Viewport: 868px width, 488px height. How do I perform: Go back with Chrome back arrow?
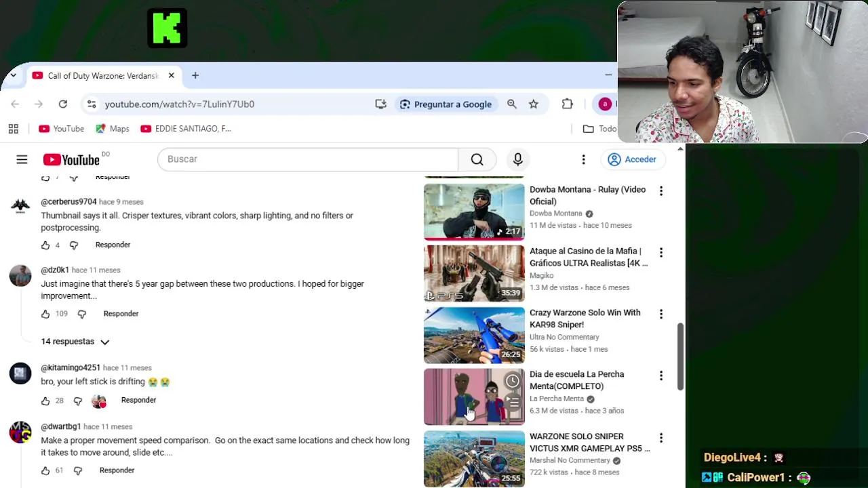click(x=15, y=104)
